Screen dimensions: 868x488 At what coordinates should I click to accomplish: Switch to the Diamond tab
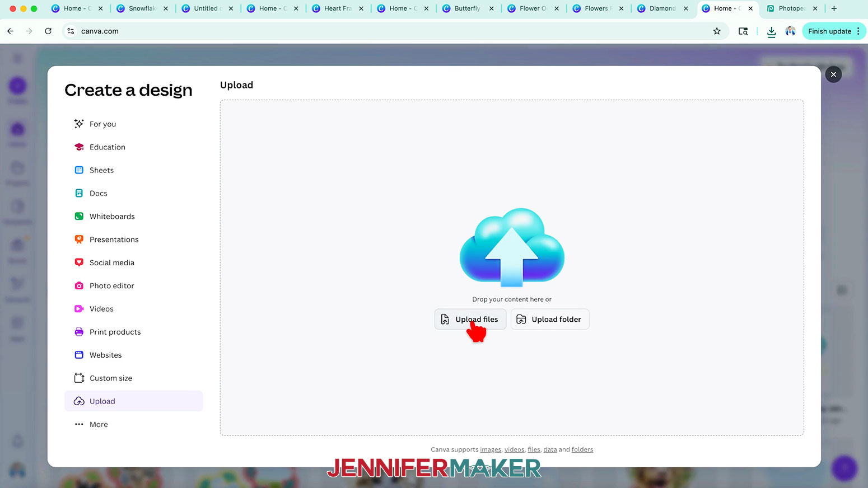point(662,8)
